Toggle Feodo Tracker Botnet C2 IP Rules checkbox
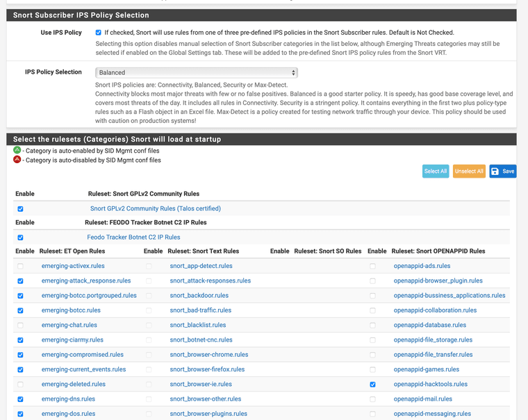The width and height of the screenshot is (528, 420). pos(20,237)
